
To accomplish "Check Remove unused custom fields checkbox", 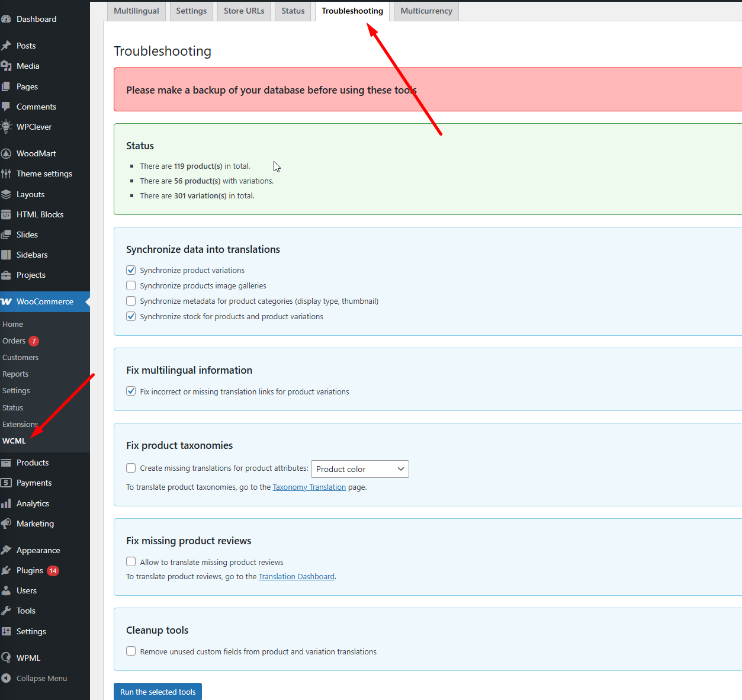I will [131, 651].
